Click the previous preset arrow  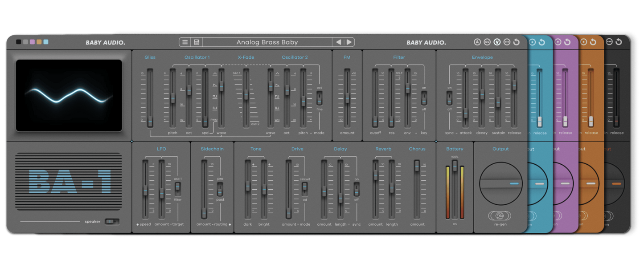point(339,42)
